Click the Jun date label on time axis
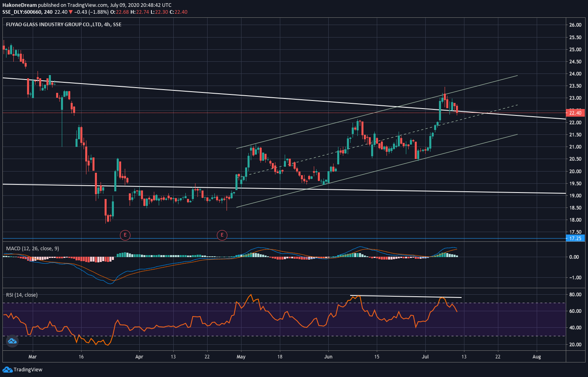The width and height of the screenshot is (588, 377). click(328, 356)
